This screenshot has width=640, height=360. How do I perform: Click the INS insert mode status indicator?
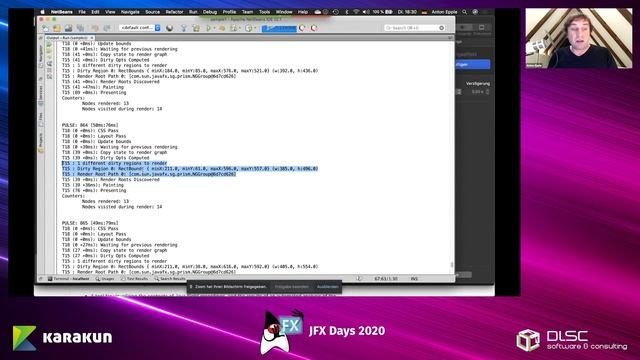414,279
